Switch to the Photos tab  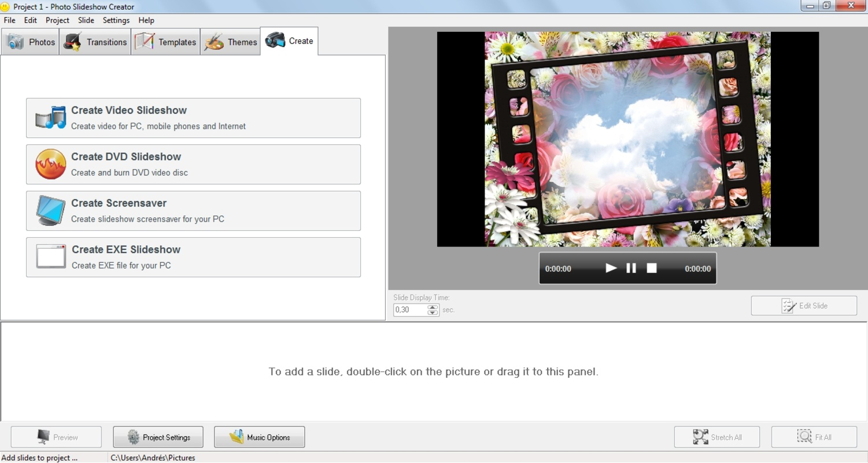point(31,42)
